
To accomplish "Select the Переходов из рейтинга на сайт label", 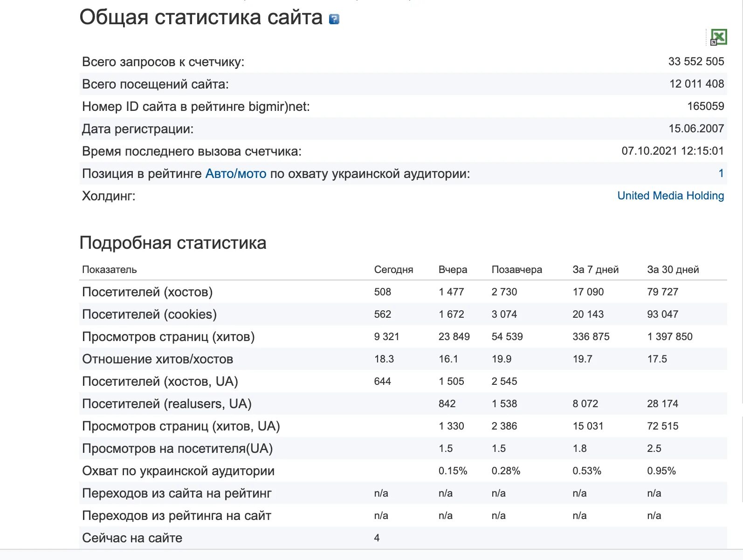I will click(x=176, y=516).
